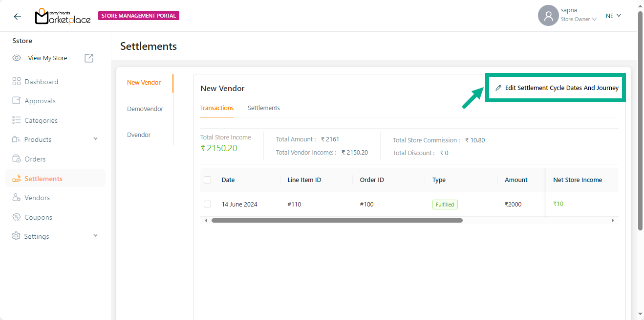Image resolution: width=644 pixels, height=320 pixels.
Task: Check the 14 June 2024 row checkbox
Action: [x=208, y=204]
